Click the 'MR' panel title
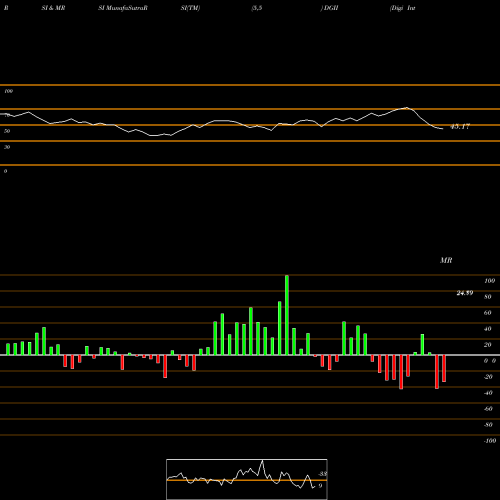Image resolution: width=500 pixels, height=500 pixels. coord(446,260)
